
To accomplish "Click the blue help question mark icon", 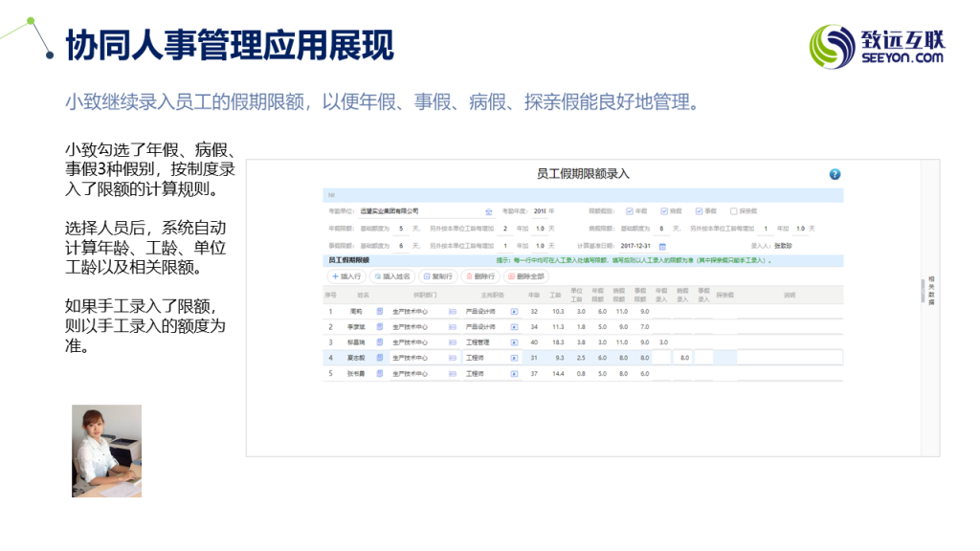I will (835, 174).
